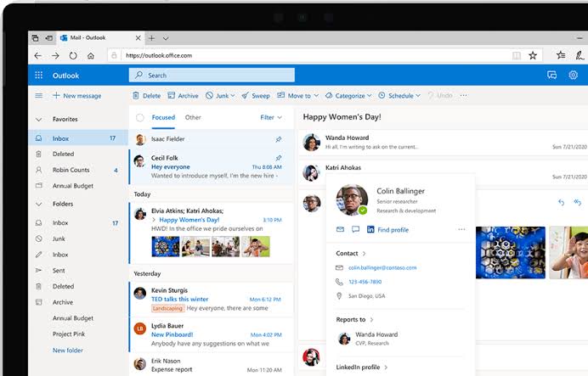Click the New message button
Viewport: 588px width, 376px height.
point(76,96)
